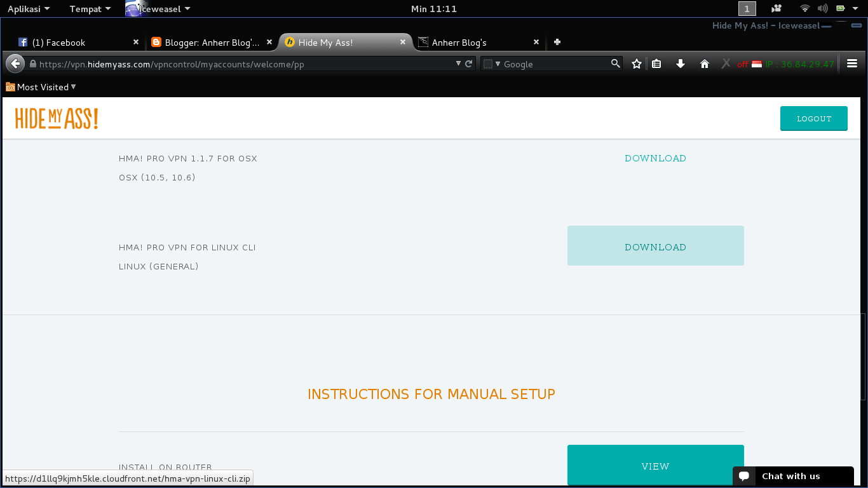Open the Tempat menu
868x488 pixels.
point(90,9)
